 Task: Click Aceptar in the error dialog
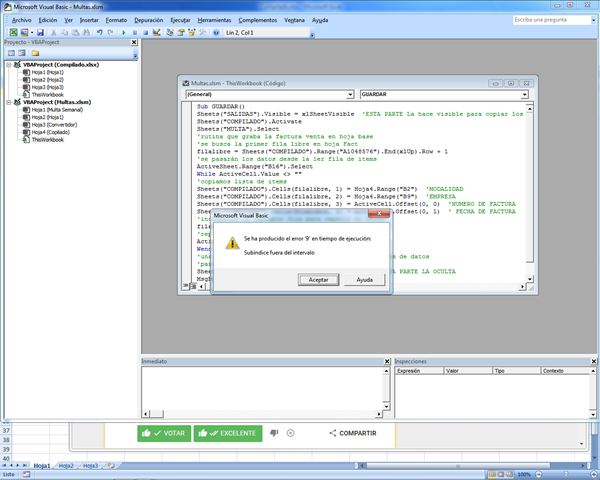click(x=318, y=280)
